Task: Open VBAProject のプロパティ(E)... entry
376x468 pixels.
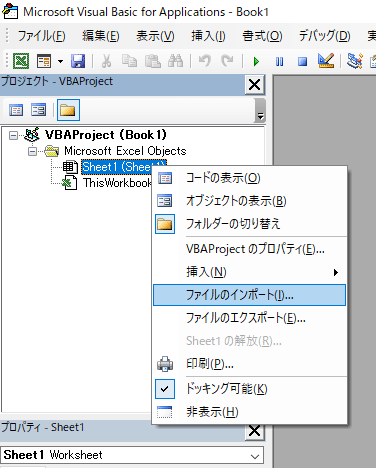Action: [x=249, y=249]
